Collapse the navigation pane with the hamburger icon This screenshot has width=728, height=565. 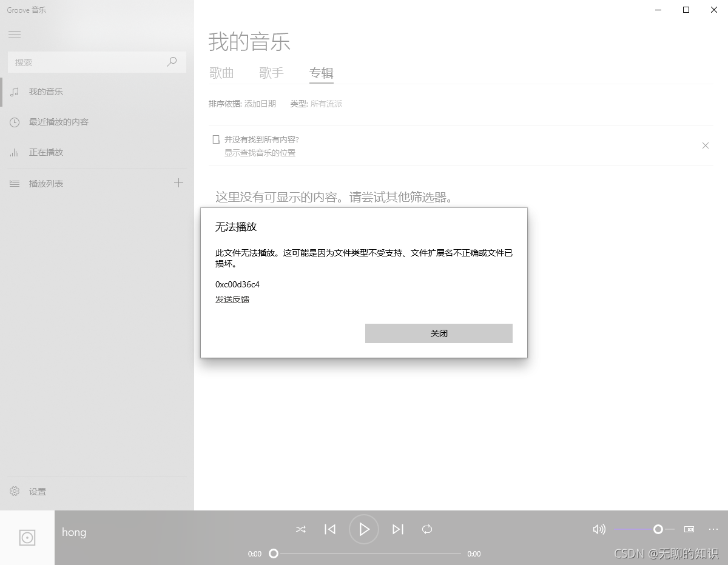tap(15, 35)
